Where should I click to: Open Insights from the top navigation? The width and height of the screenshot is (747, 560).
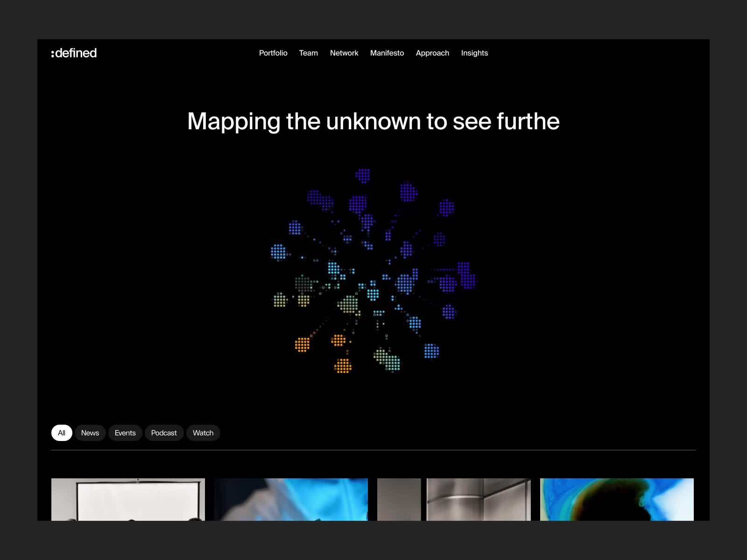pos(474,53)
